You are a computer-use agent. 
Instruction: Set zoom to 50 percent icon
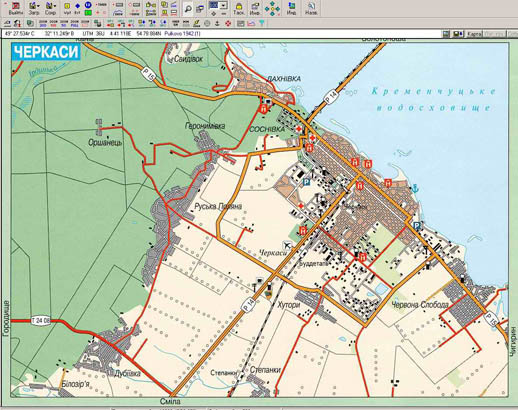pos(64,23)
